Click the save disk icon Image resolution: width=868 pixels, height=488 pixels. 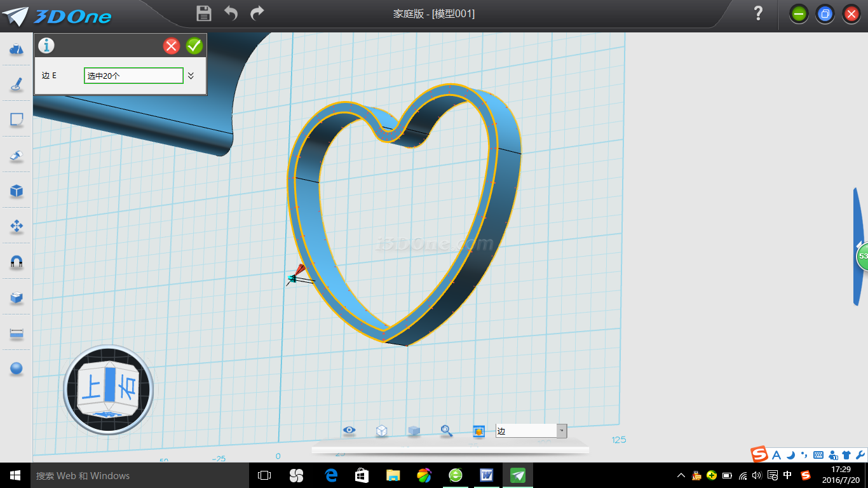(x=204, y=13)
